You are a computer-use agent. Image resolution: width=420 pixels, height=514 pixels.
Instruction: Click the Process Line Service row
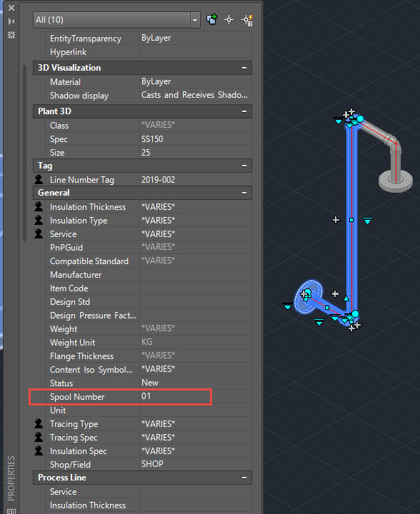[x=149, y=492]
